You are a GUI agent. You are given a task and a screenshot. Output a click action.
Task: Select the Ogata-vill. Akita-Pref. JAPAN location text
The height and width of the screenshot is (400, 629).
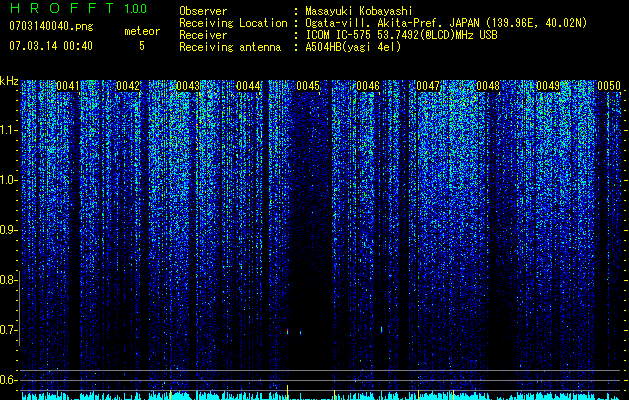[445, 23]
